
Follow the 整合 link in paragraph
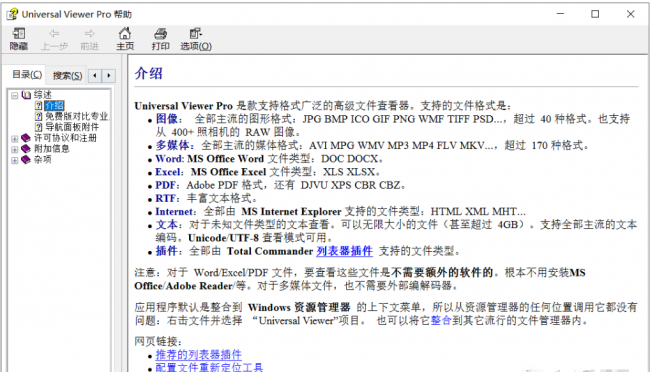pyautogui.click(x=441, y=321)
